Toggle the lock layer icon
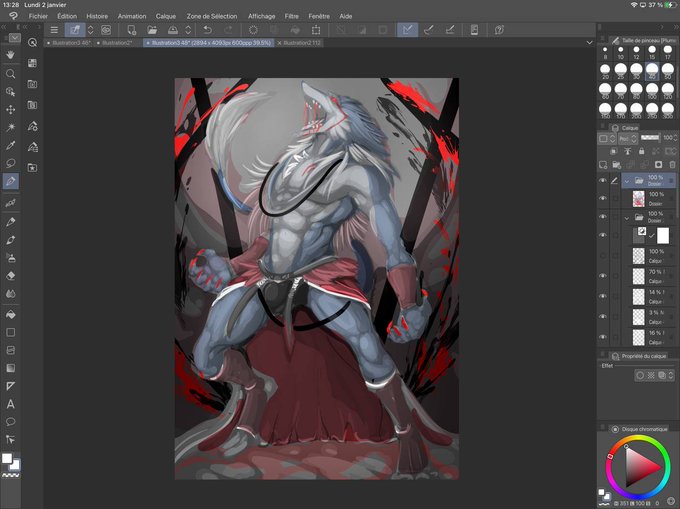 (641, 151)
